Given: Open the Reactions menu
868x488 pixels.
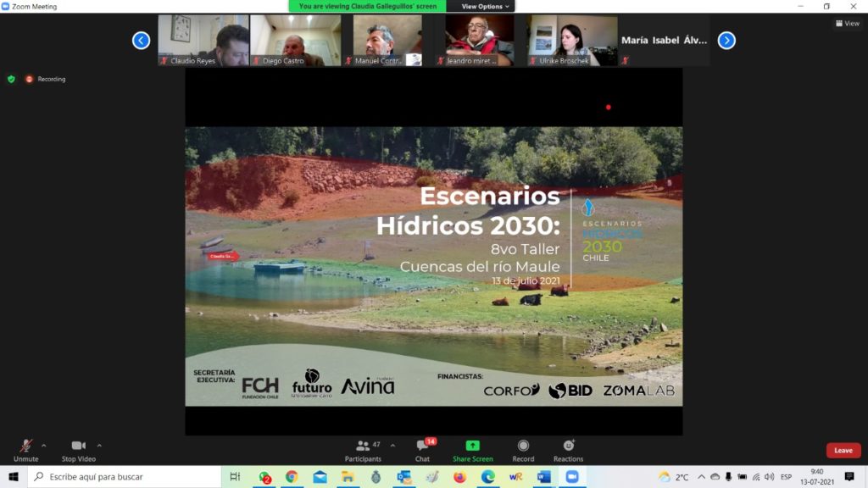Looking at the screenshot, I should coord(568,446).
